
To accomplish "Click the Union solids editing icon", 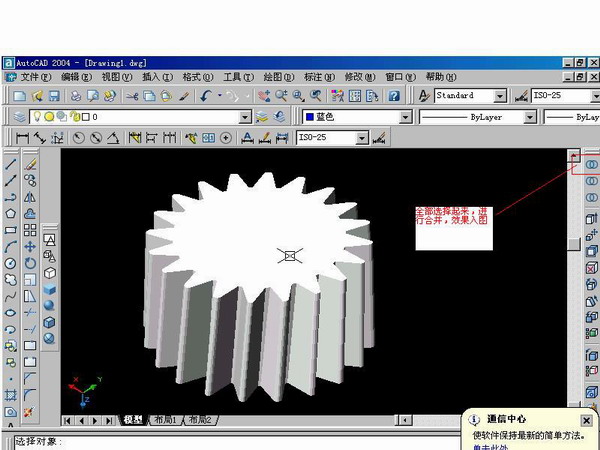I will [592, 165].
